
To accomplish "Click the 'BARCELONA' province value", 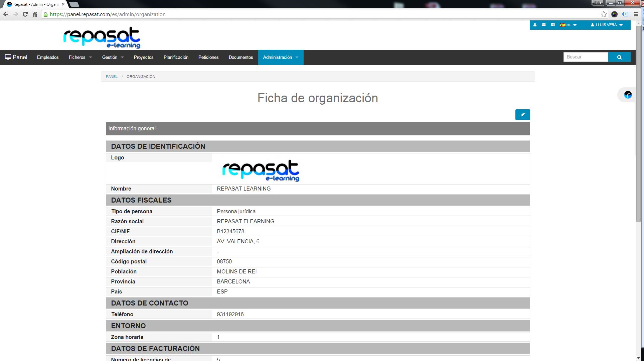I will click(x=233, y=282).
